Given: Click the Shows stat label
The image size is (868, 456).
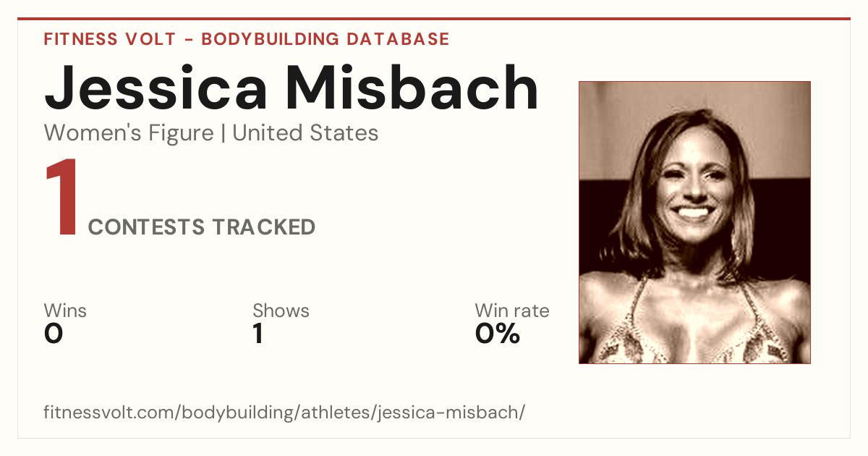Looking at the screenshot, I should pos(281,311).
